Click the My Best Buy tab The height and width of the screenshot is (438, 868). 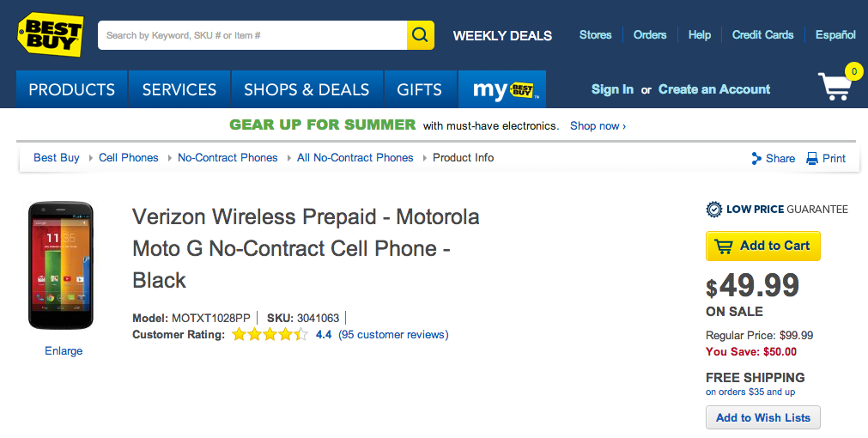pyautogui.click(x=502, y=89)
